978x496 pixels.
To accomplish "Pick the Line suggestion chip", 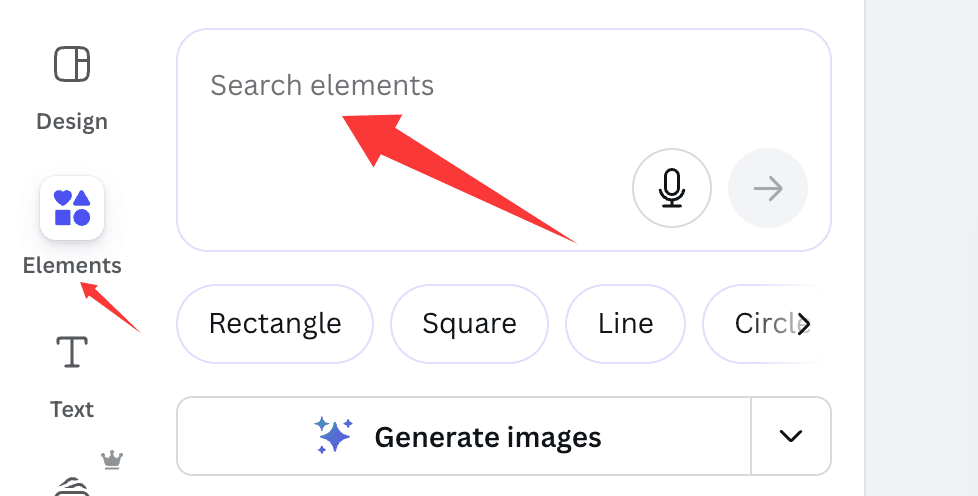I will pyautogui.click(x=625, y=324).
